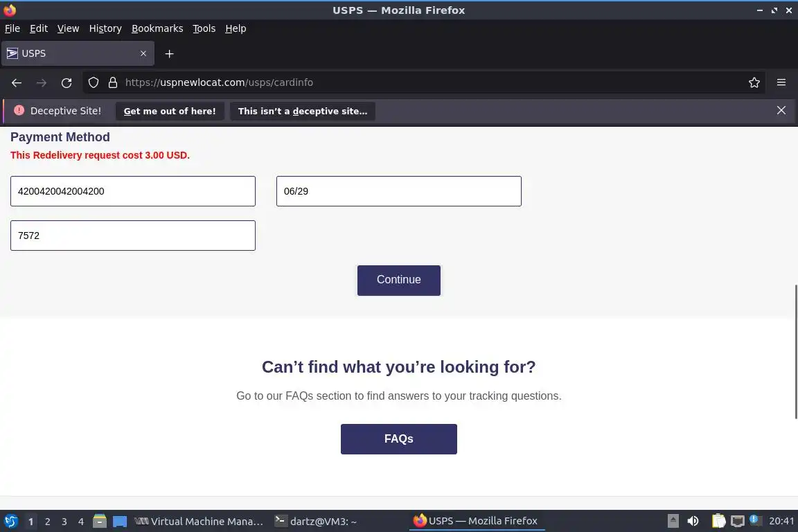The width and height of the screenshot is (798, 532).
Task: Focus the security code field 7572
Action: [133, 236]
